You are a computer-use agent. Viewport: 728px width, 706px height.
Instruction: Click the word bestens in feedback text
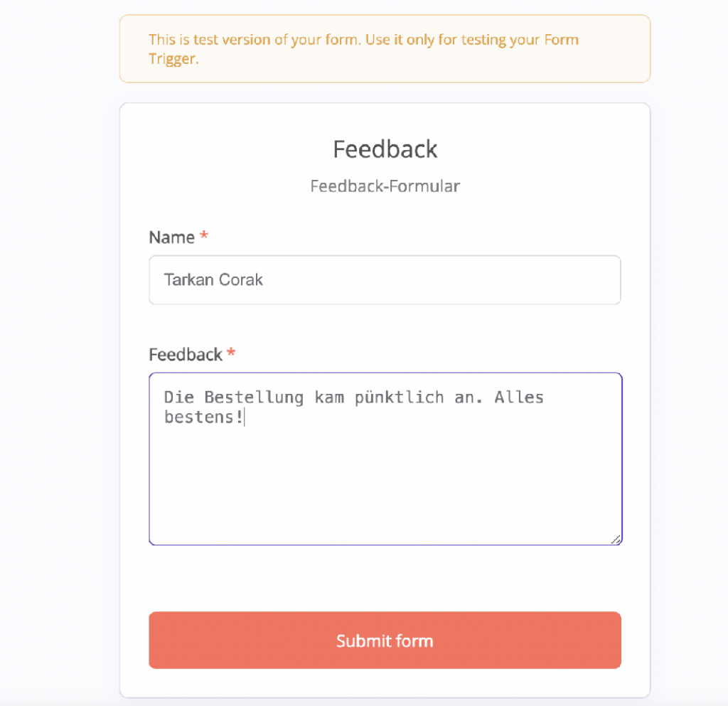(199, 417)
